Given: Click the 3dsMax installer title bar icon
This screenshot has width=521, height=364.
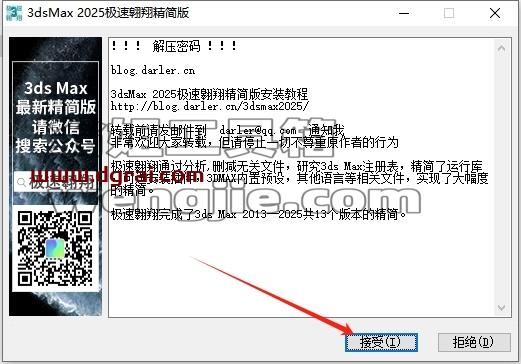Looking at the screenshot, I should point(14,13).
